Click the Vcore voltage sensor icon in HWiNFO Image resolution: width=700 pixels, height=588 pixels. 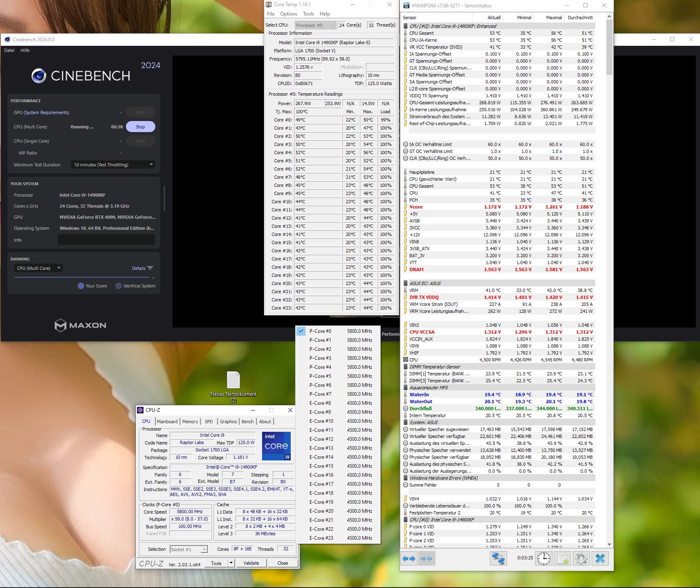(406, 207)
